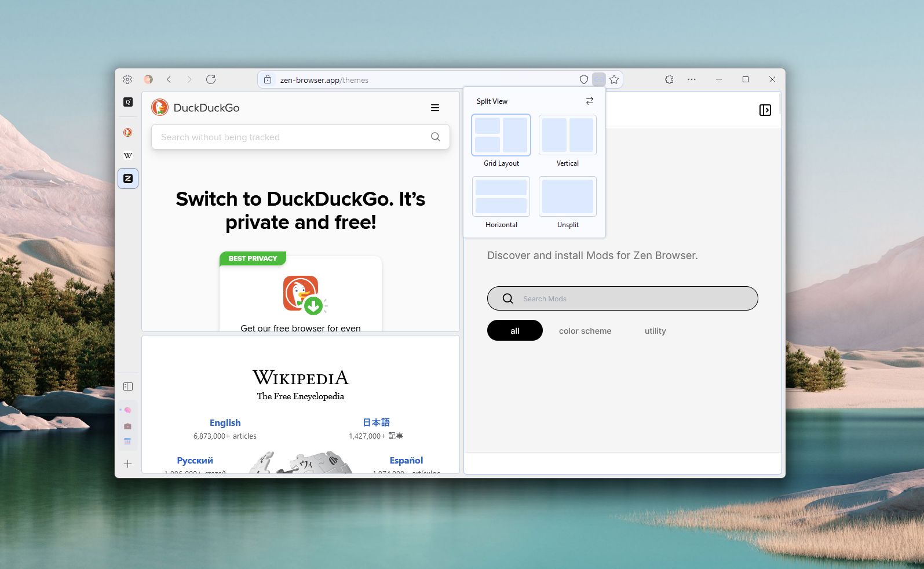This screenshot has height=569, width=924.
Task: Click 'Discover and install Mods' text
Action: (593, 256)
